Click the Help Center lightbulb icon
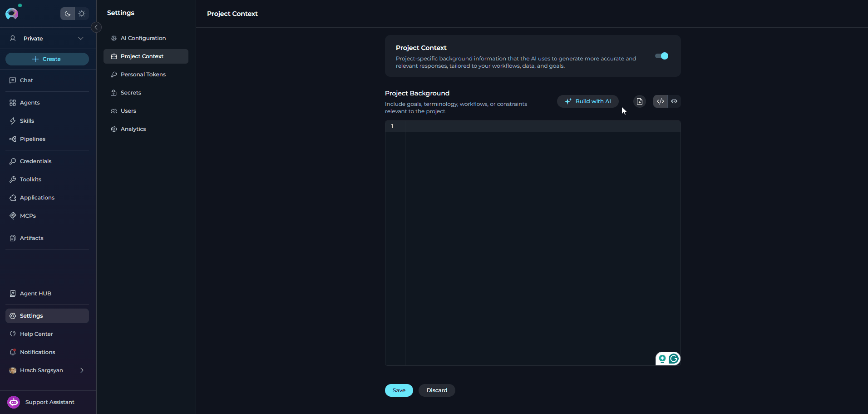 [13, 334]
